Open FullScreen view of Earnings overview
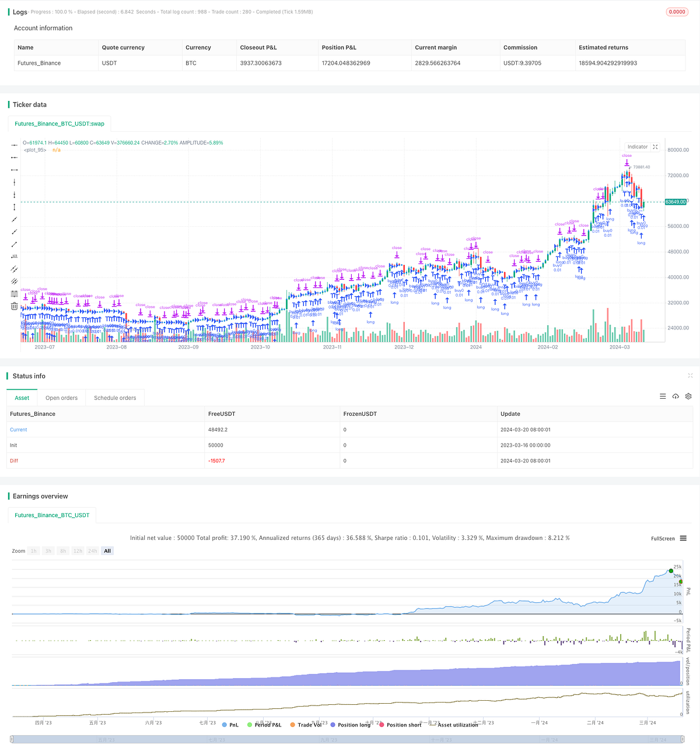700x755 pixels. point(663,538)
